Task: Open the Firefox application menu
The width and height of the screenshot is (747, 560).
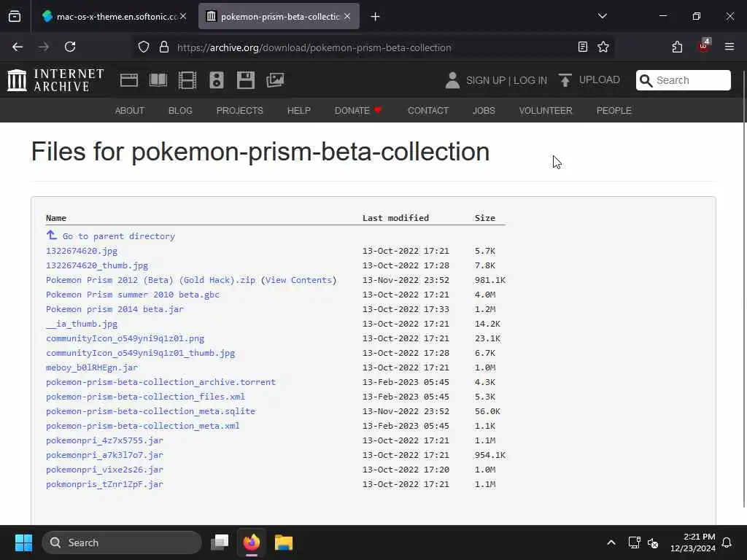Action: [x=729, y=47]
